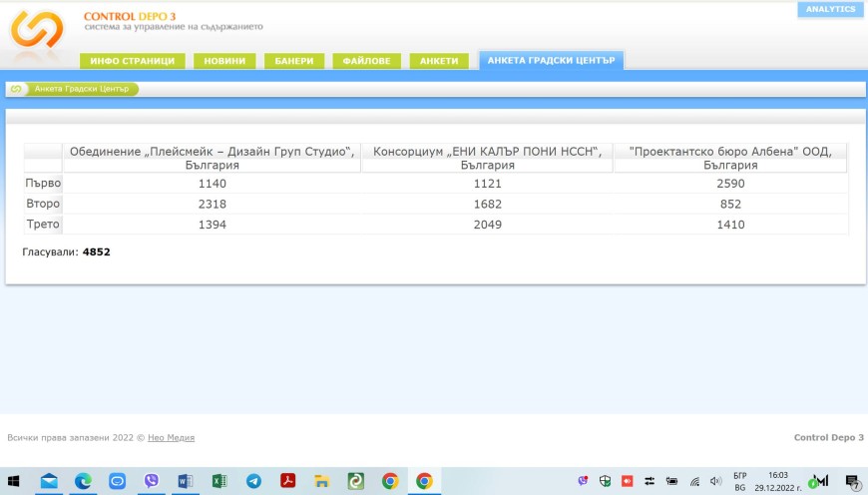Click the ANALYTICS button
This screenshot has width=868, height=495.
830,10
